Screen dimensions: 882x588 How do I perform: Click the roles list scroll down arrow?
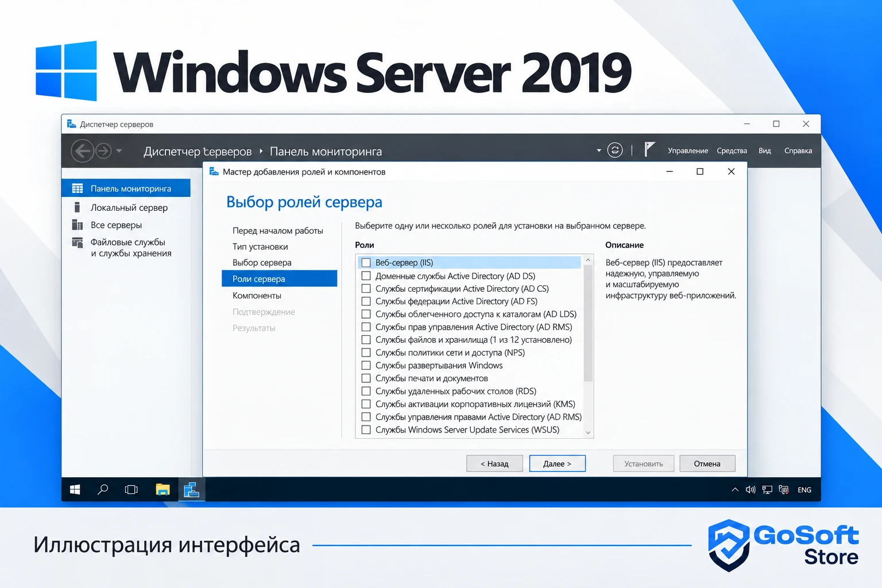(588, 432)
